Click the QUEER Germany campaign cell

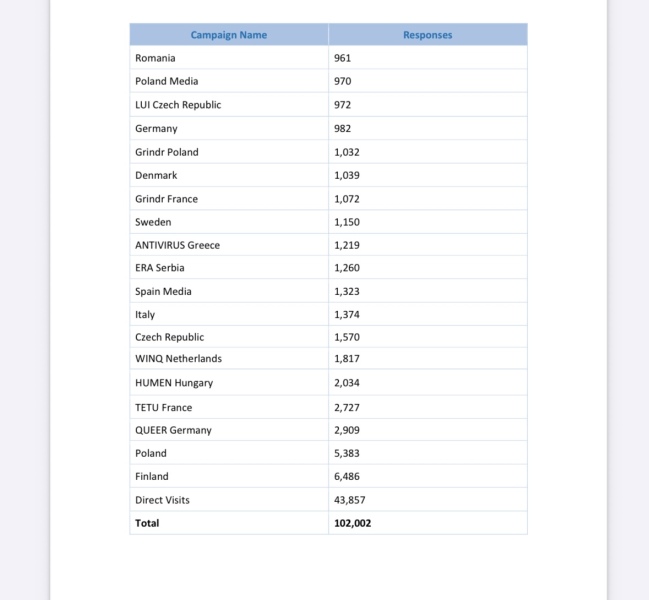click(173, 430)
